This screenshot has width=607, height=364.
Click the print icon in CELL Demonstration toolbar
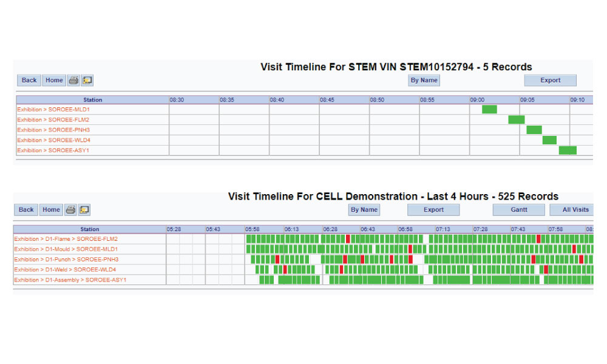[70, 210]
